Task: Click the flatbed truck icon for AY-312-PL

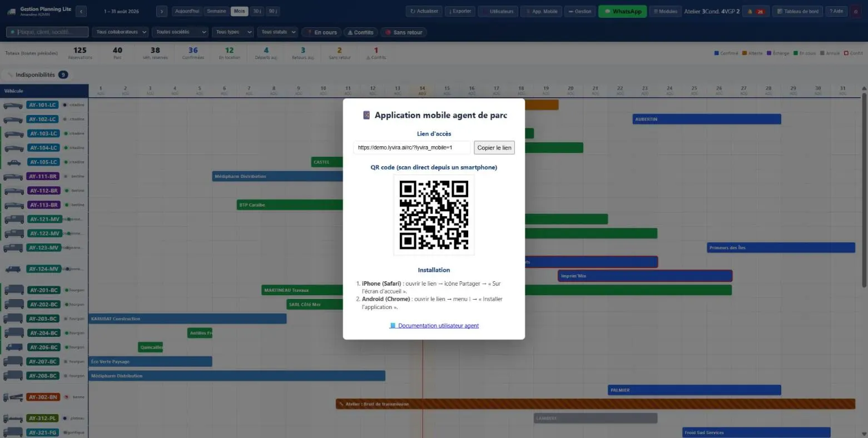Action: [x=14, y=419]
